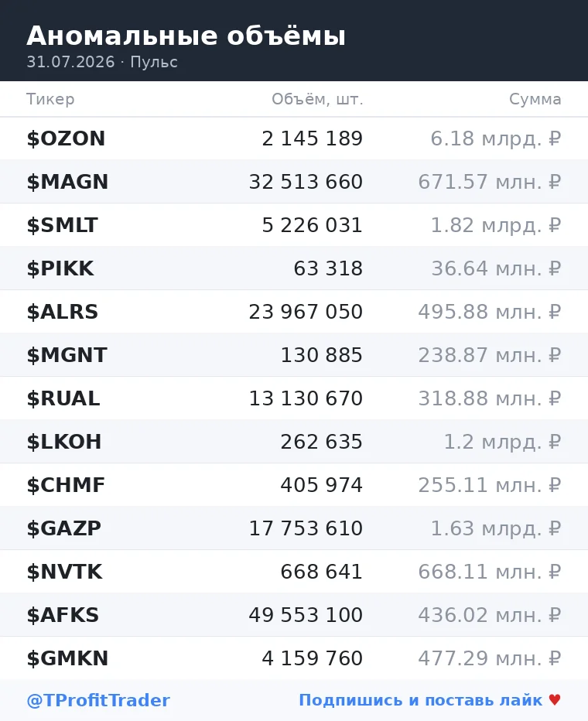Open the $NVTK ticker
Image resolution: width=588 pixels, height=721 pixels.
64,572
